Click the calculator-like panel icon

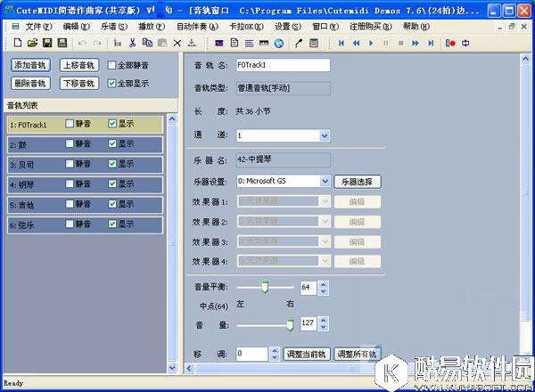[x=314, y=43]
